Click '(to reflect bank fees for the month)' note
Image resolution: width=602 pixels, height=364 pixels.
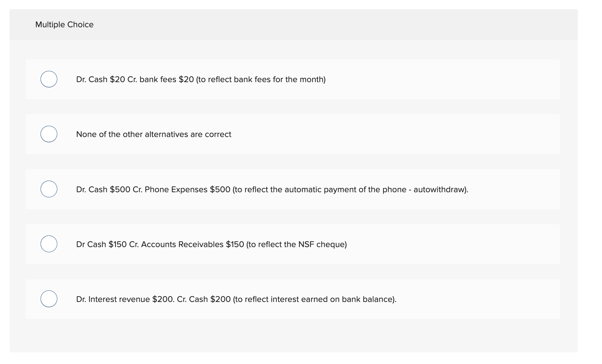[261, 79]
